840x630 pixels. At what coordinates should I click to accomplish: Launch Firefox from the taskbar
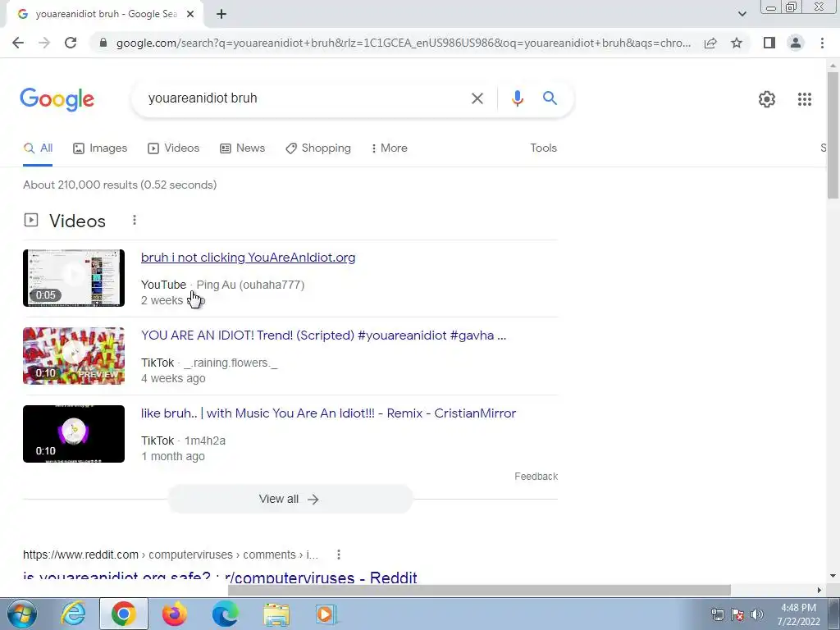175,614
